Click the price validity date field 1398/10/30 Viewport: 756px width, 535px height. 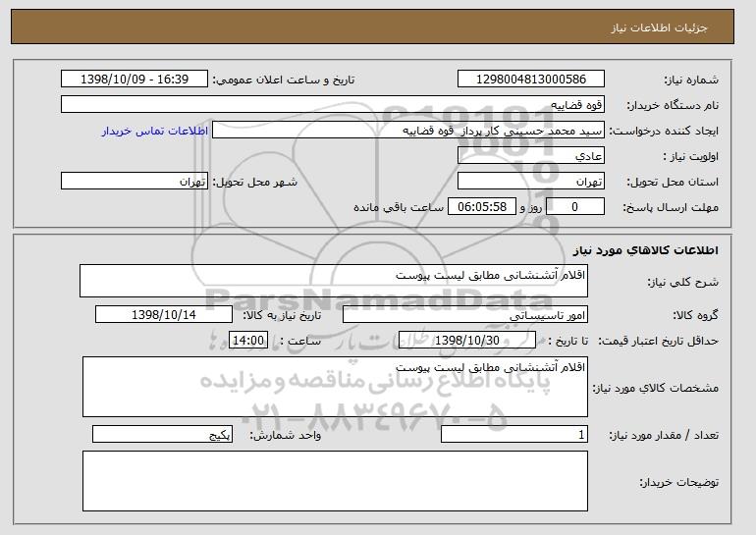[467, 341]
